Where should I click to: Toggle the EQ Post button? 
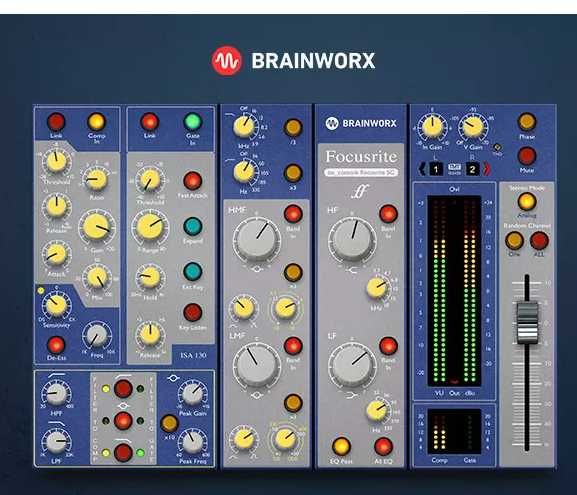(x=341, y=446)
